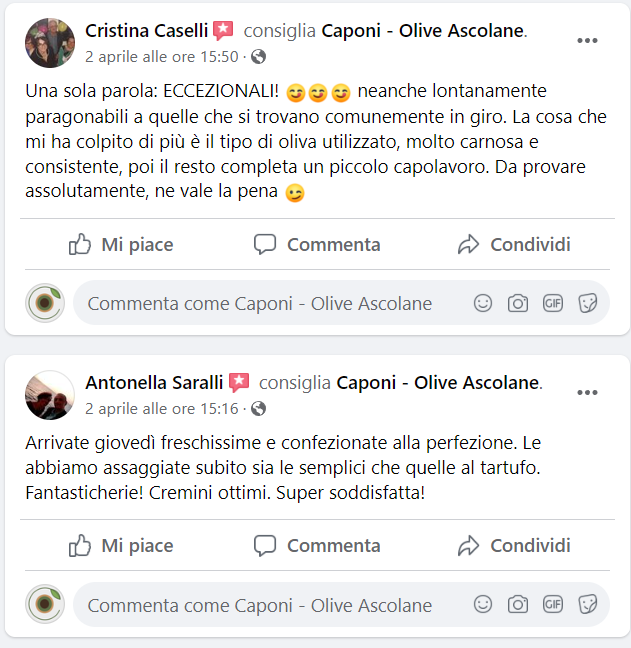Open sticker picker in first comment box
The width and height of the screenshot is (631, 648).
click(x=588, y=303)
